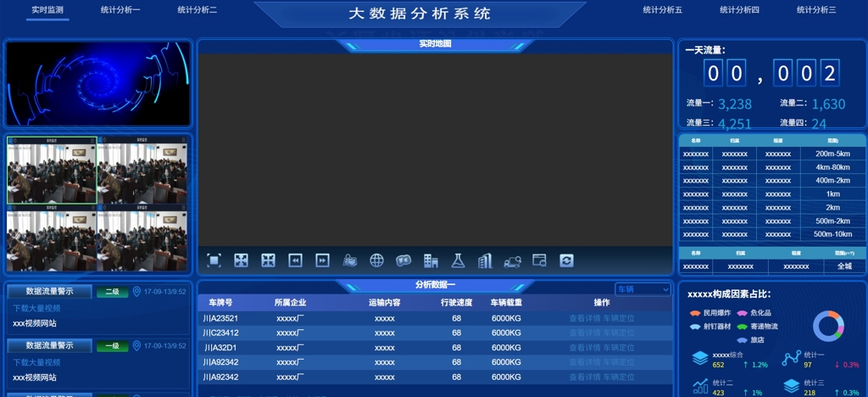Click the location pin beside the 二级 alert
The height and width of the screenshot is (397, 868).
coord(136,292)
